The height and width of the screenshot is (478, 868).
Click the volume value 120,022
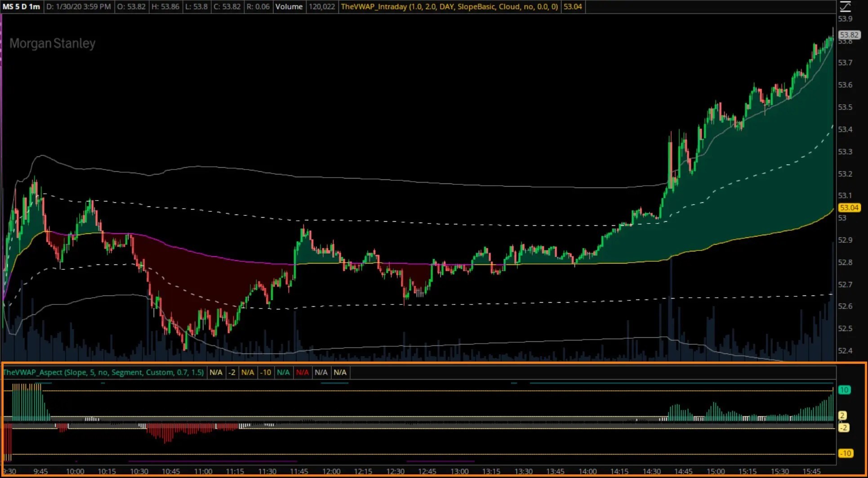(321, 7)
